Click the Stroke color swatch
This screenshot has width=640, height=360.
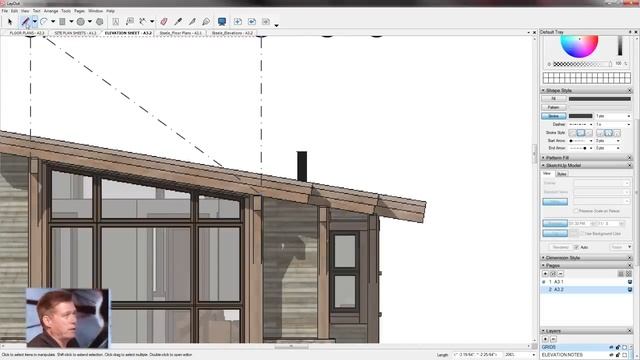tap(580, 116)
